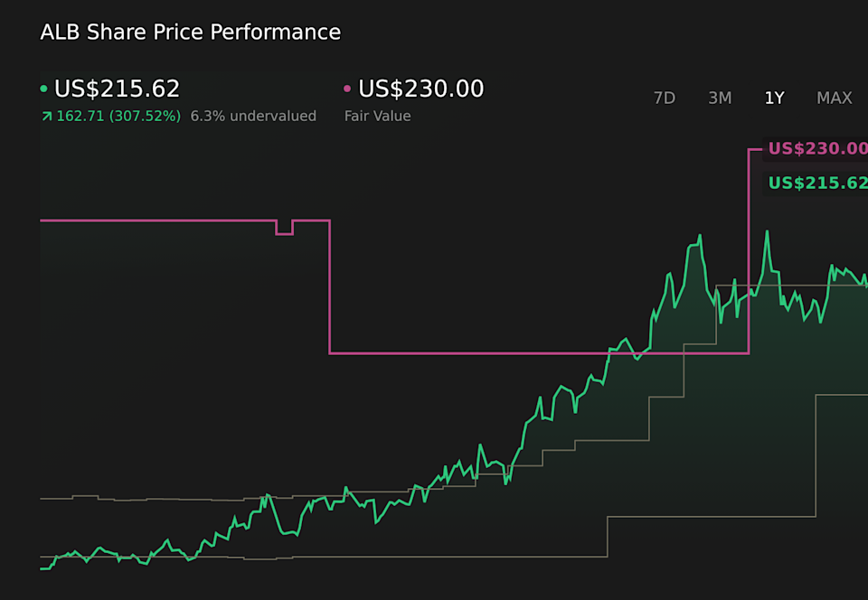
Task: Click the pink US$230.00 tag on the chart
Action: (816, 149)
